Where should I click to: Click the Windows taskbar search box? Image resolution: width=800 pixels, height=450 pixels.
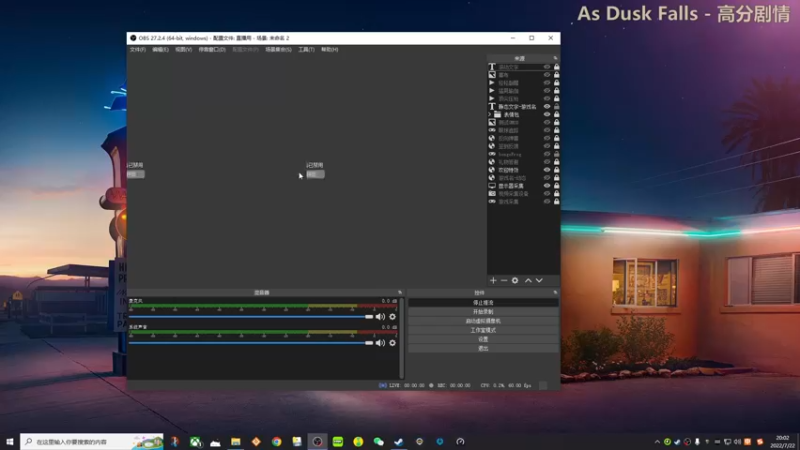[x=92, y=441]
